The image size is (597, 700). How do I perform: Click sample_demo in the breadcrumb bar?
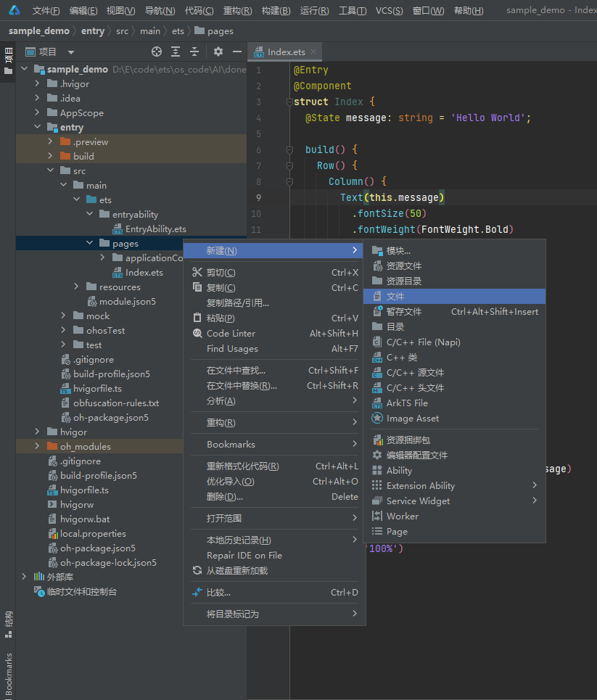39,30
